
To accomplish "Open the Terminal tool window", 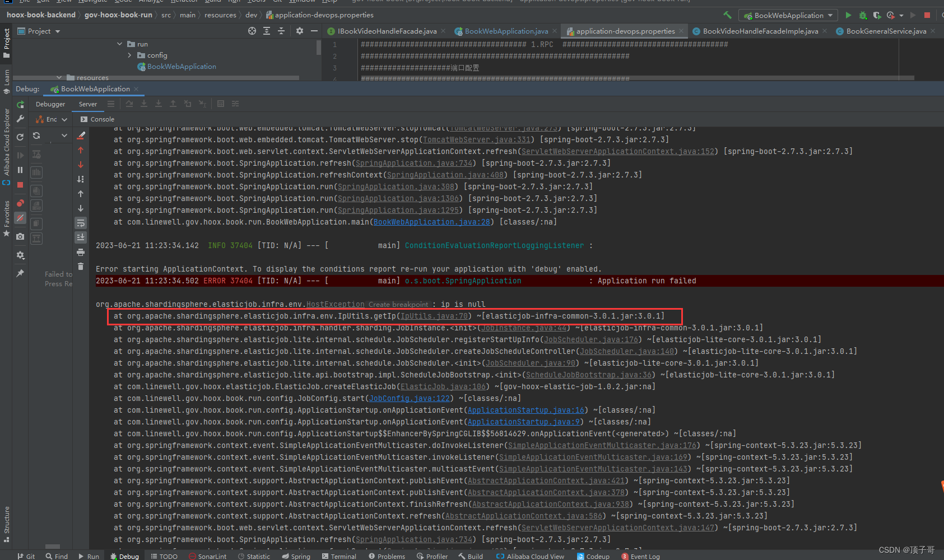I will tap(339, 556).
